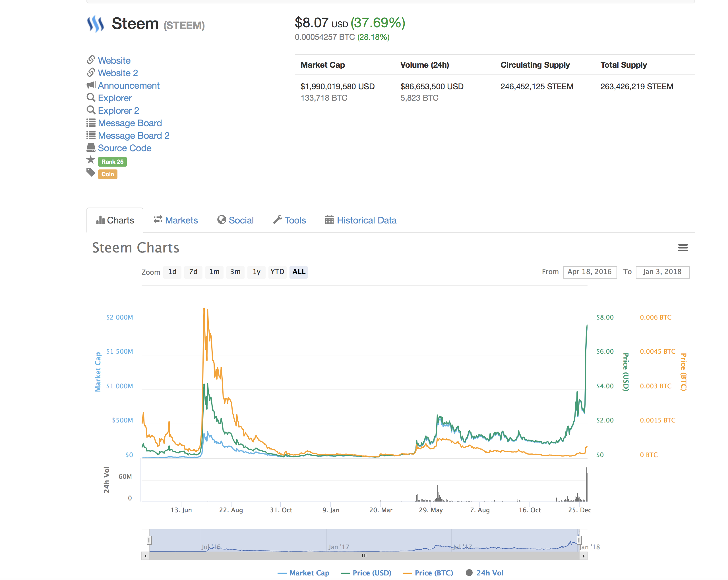The height and width of the screenshot is (580, 728).
Task: Open the Explorer link
Action: point(115,98)
